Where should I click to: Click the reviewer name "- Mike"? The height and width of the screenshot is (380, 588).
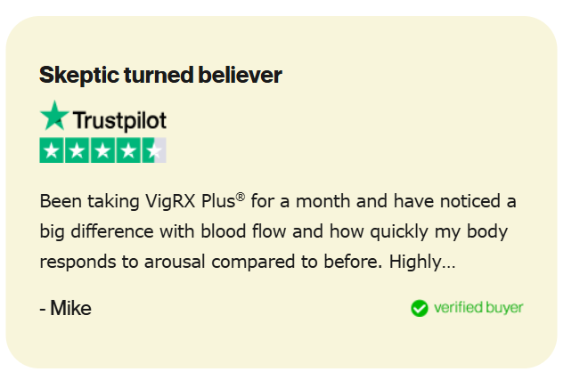(x=66, y=309)
